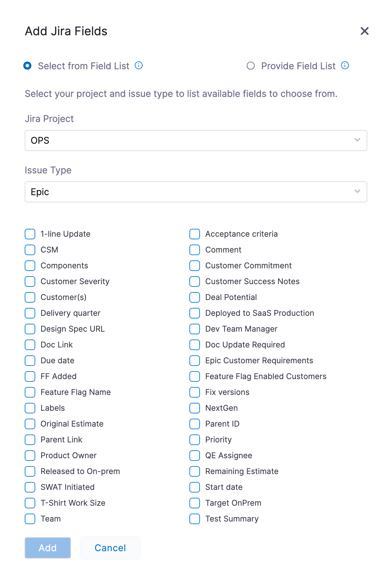Tick the Customer Severity checkbox
The height and width of the screenshot is (567, 392).
pos(30,282)
